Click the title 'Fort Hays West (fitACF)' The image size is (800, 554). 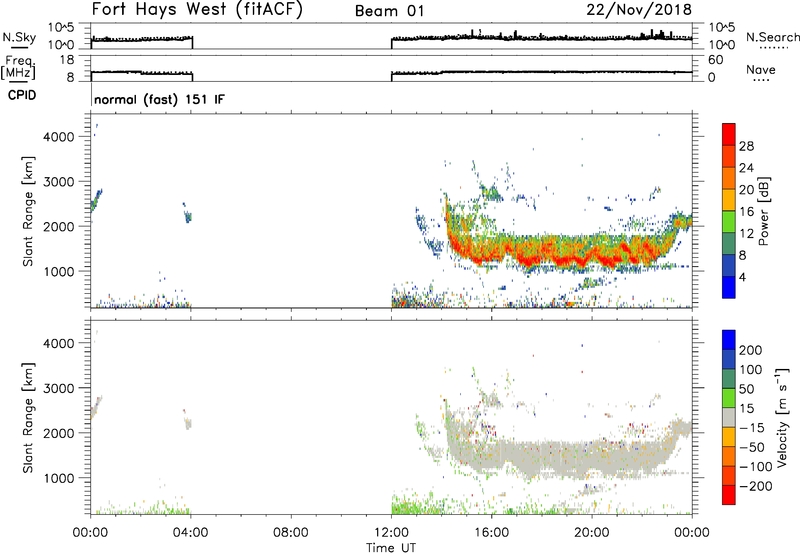197,10
